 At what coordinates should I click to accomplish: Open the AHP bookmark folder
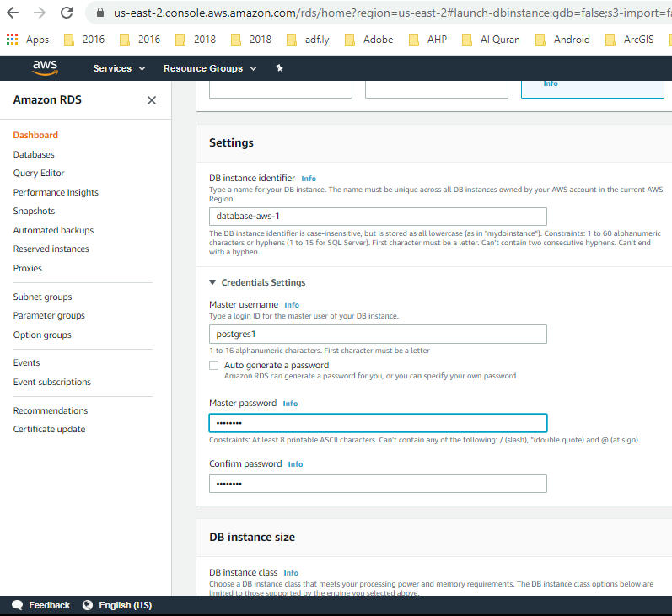point(427,40)
